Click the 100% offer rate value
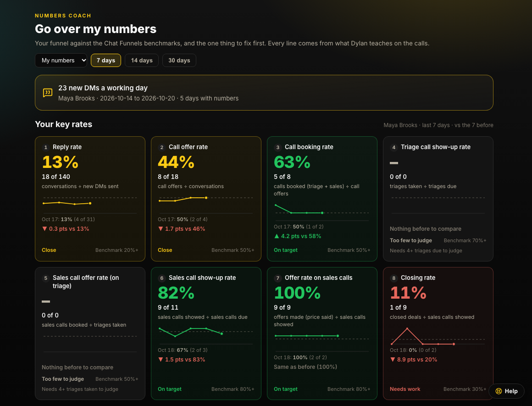 click(297, 293)
